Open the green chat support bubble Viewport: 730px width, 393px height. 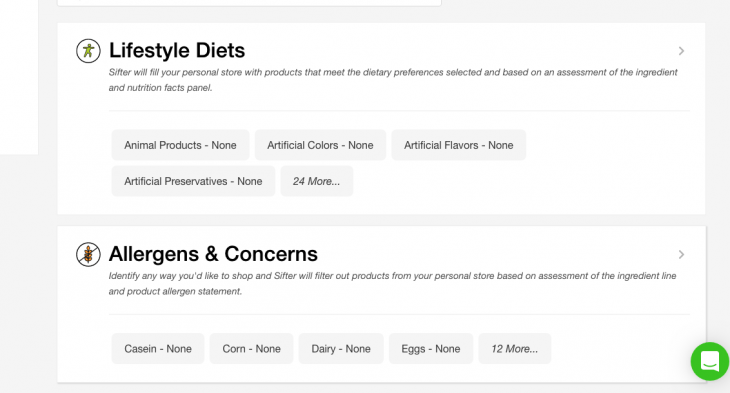710,361
